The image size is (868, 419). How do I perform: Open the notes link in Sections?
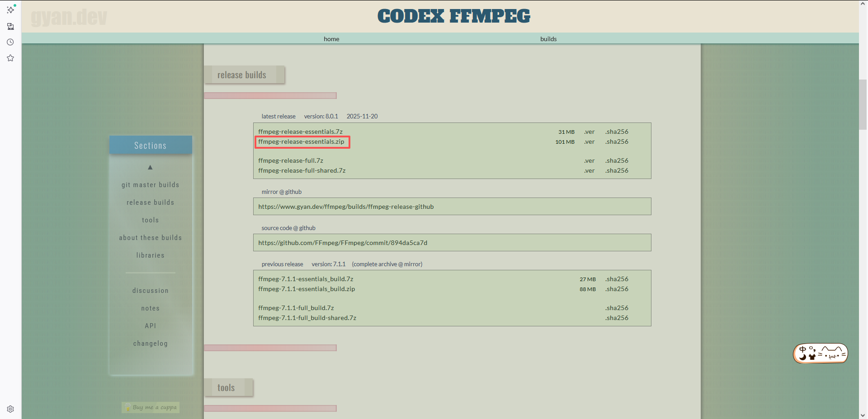tap(150, 308)
